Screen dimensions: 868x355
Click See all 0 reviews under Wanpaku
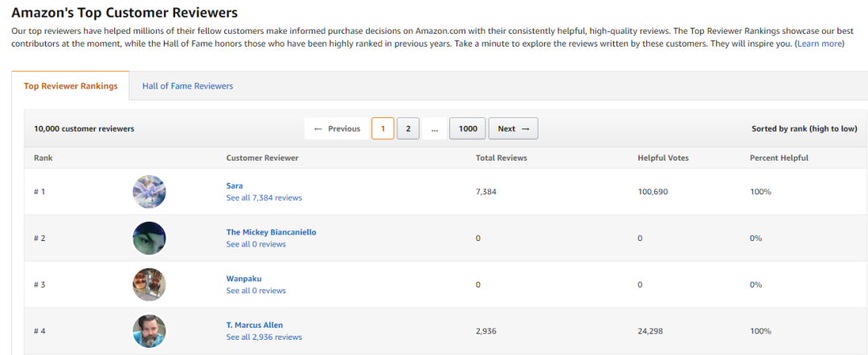pos(256,291)
